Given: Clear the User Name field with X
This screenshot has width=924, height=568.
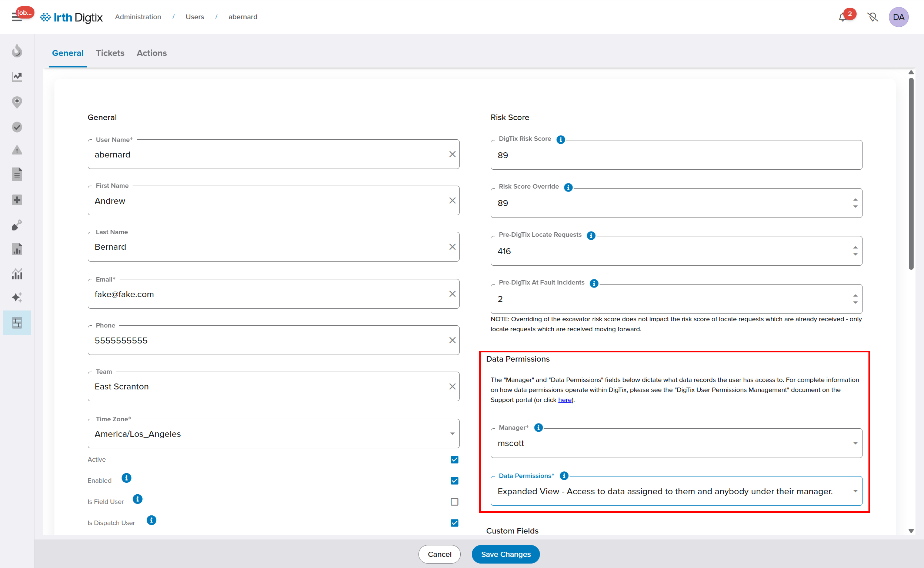Looking at the screenshot, I should (452, 155).
